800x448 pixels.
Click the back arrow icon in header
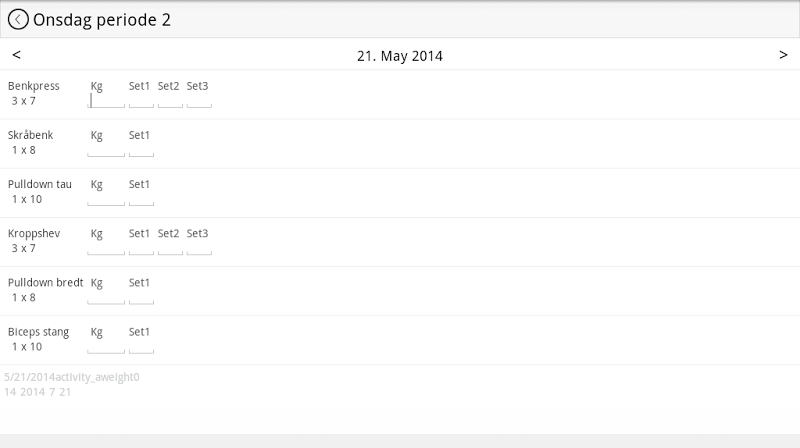coord(18,20)
